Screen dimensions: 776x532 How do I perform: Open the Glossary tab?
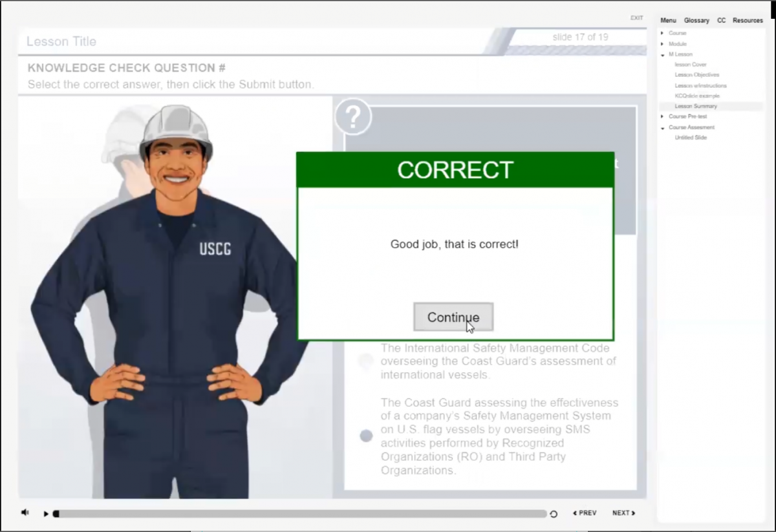[x=696, y=21]
